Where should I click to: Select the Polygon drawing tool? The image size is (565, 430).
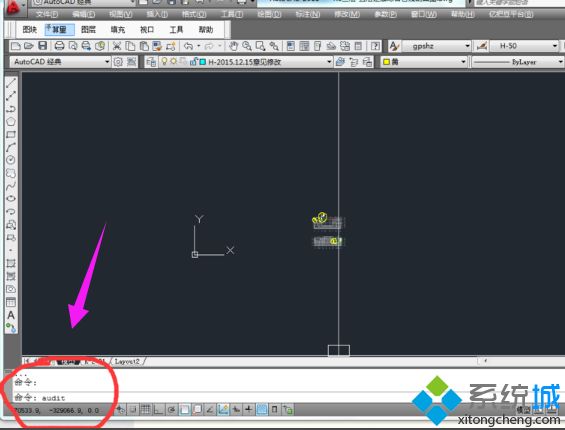coord(11,121)
